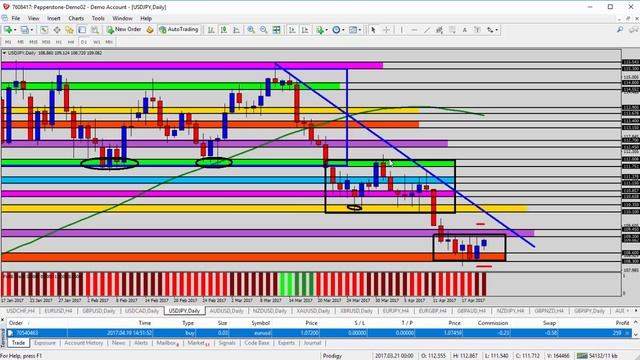Toggle Auto Scroll chart icon

tap(292, 30)
